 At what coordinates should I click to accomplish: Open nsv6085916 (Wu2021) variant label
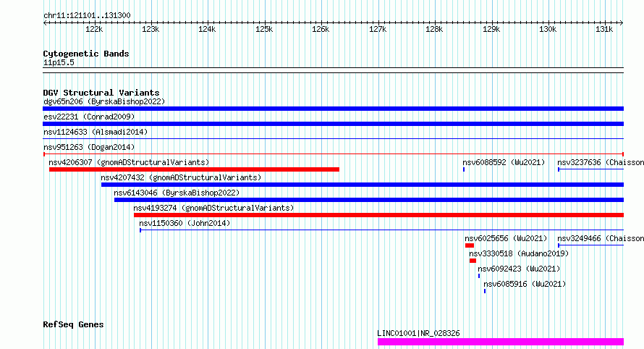tap(525, 284)
